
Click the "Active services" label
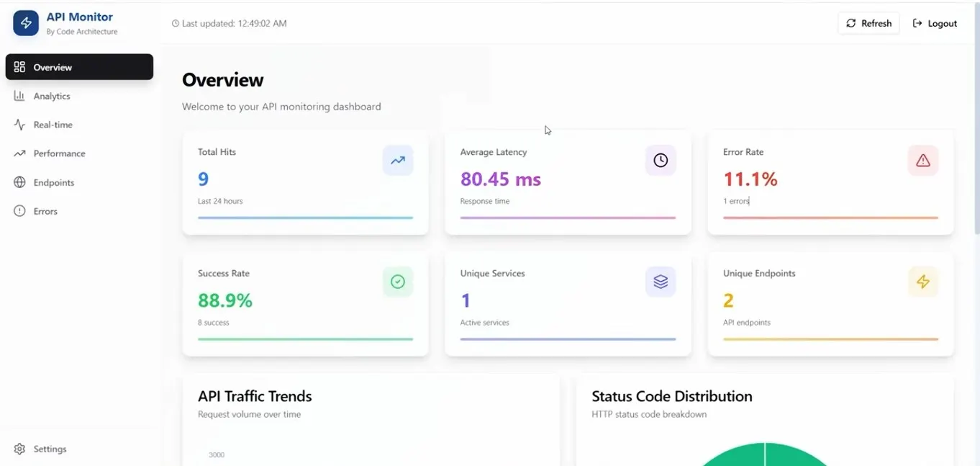coord(485,323)
